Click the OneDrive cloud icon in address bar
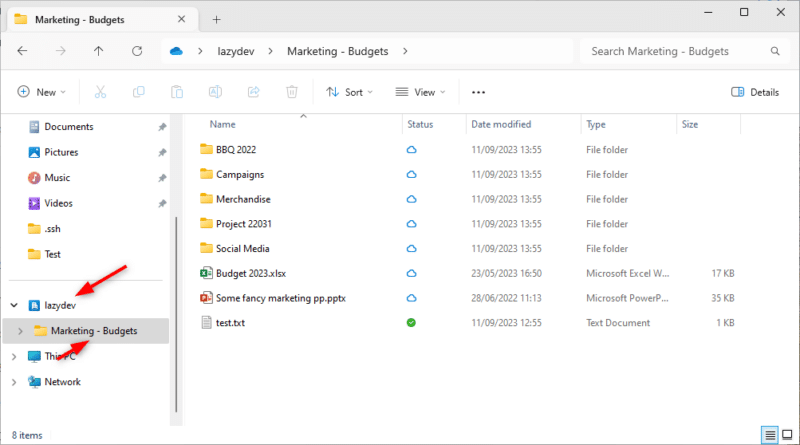 click(x=176, y=51)
